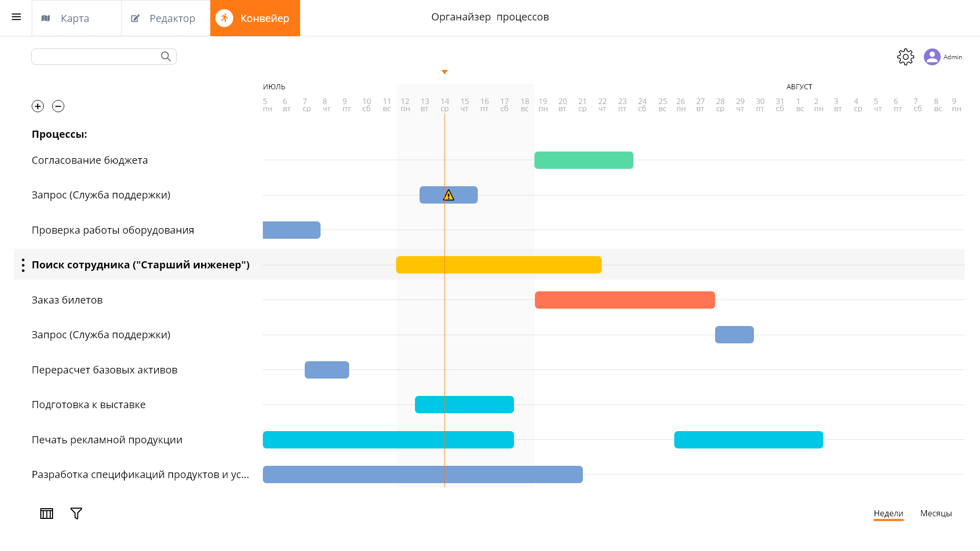Select the Недели scale option
The image size is (980, 551).
[888, 513]
